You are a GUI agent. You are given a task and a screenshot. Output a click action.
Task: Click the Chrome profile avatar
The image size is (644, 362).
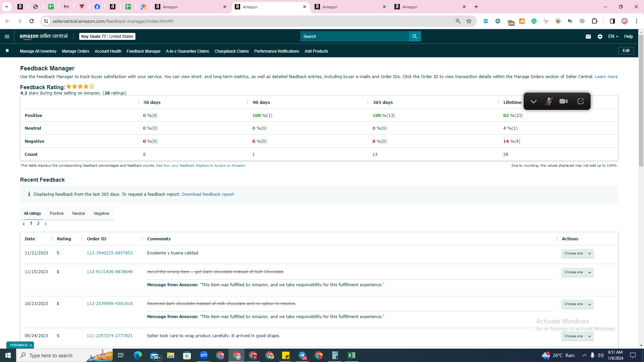(x=624, y=21)
